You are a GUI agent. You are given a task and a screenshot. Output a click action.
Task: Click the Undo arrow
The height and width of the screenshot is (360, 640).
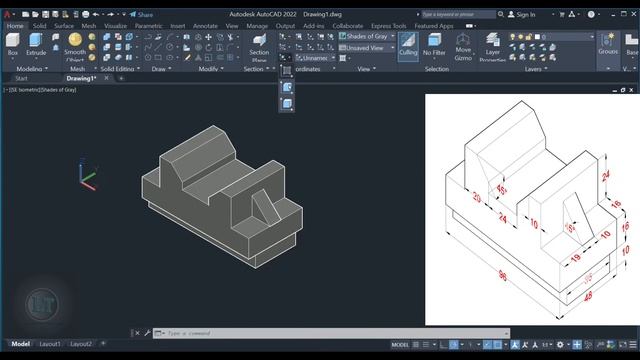(x=96, y=14)
